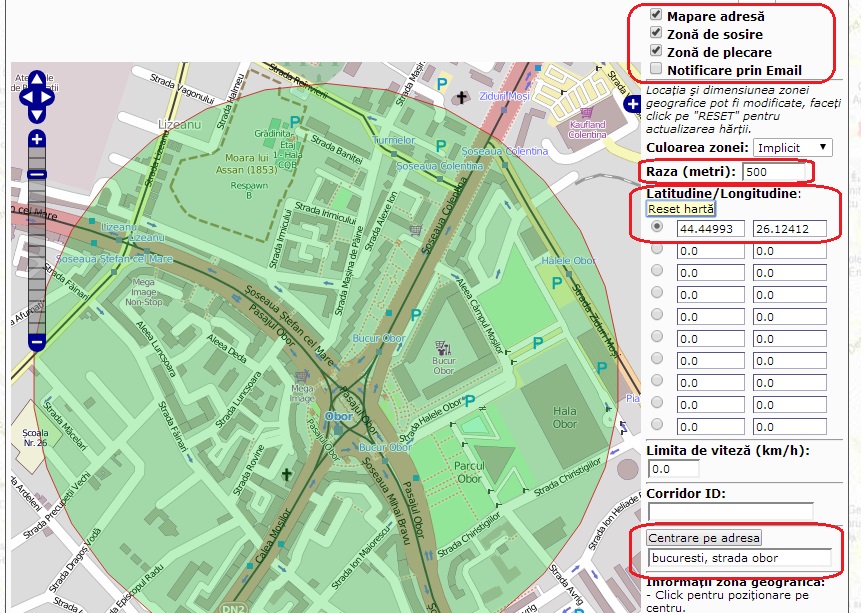Select the second coordinate row radio button

coord(657,249)
